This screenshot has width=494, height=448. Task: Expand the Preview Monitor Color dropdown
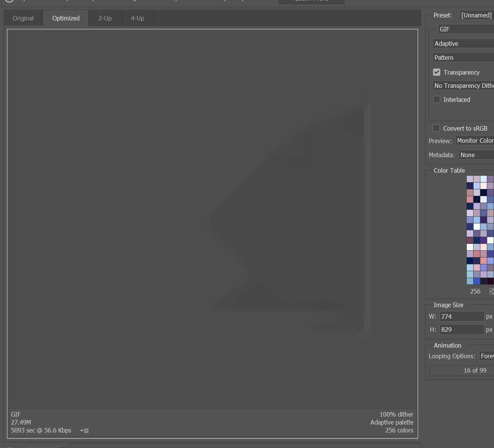click(x=475, y=140)
